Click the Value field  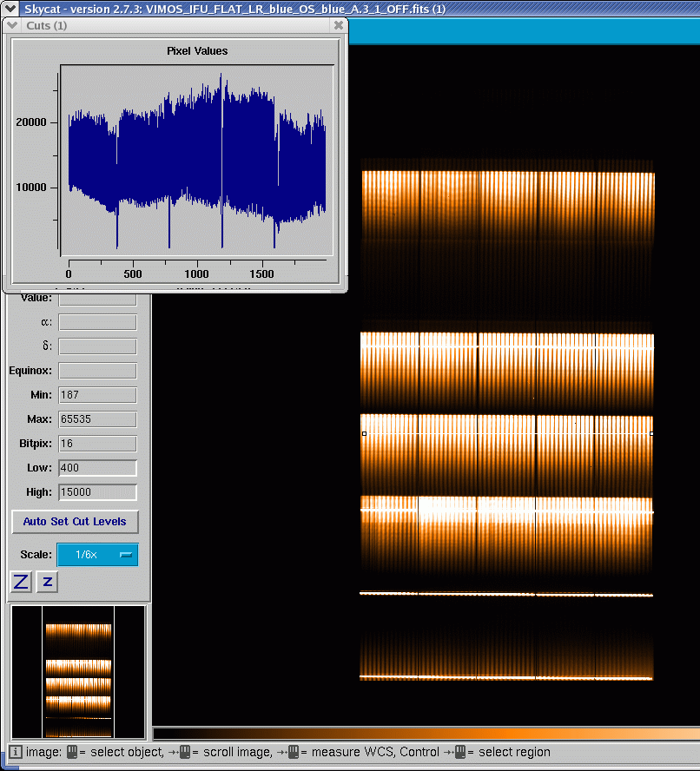97,299
